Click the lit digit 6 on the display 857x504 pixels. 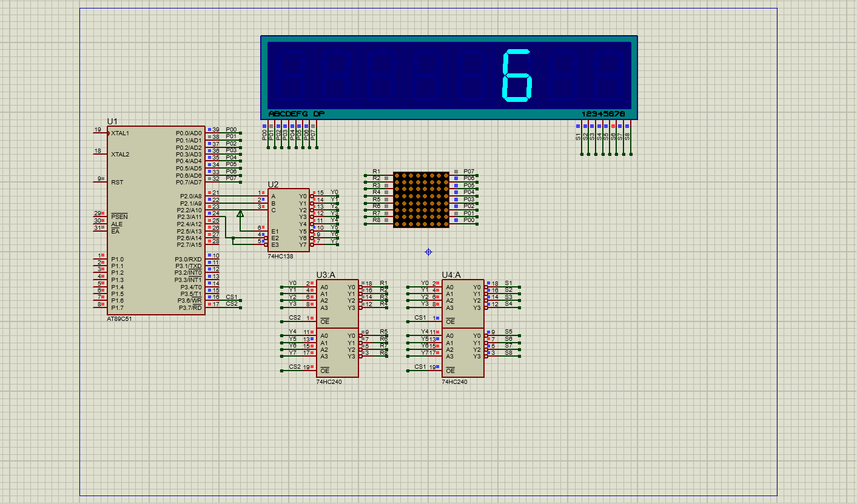pyautogui.click(x=517, y=76)
